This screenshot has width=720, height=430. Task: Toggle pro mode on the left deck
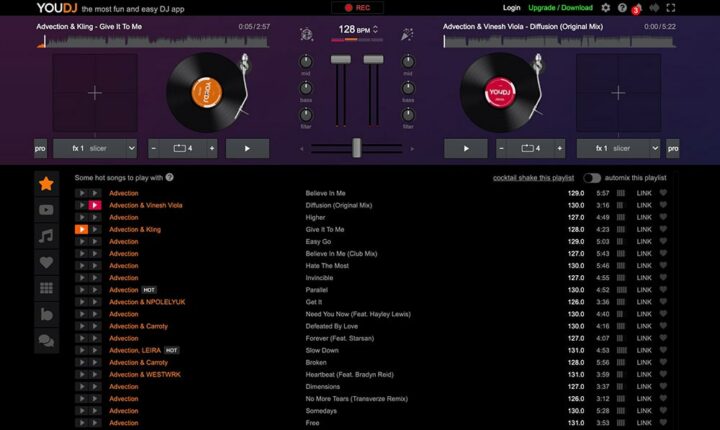[40, 148]
